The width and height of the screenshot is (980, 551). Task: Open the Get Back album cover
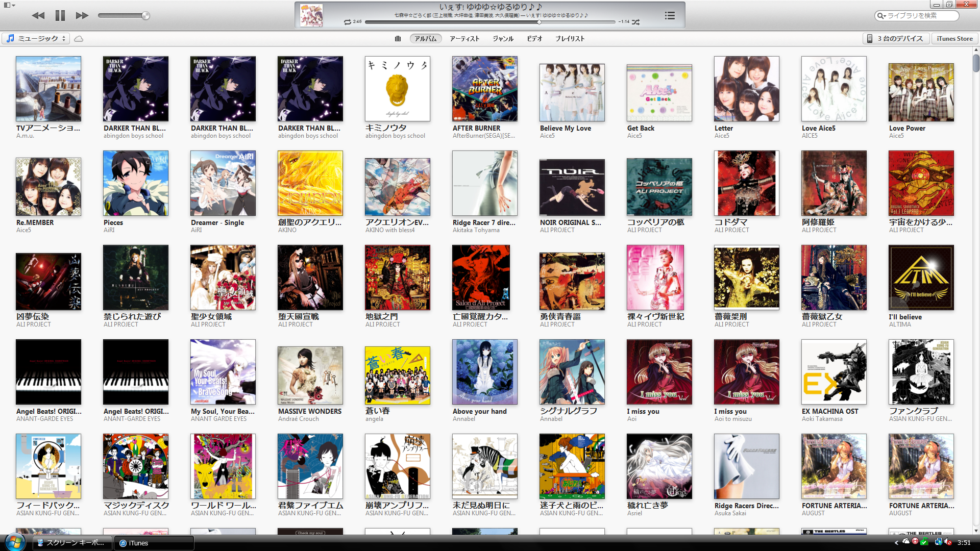pyautogui.click(x=659, y=93)
